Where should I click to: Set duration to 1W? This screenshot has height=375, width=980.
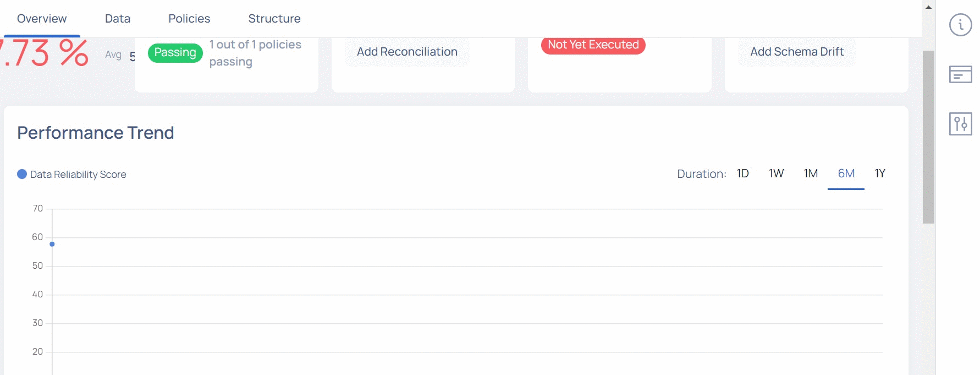tap(776, 173)
